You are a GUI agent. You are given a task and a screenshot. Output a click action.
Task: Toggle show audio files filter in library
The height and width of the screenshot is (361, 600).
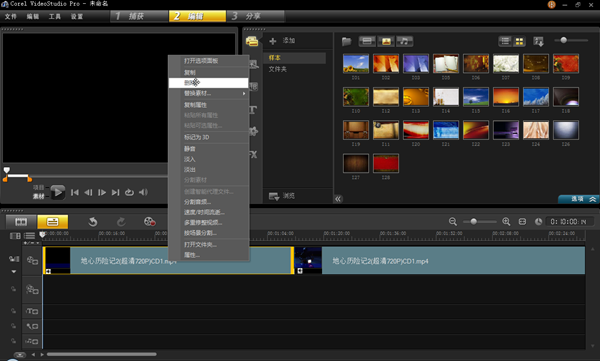[404, 41]
